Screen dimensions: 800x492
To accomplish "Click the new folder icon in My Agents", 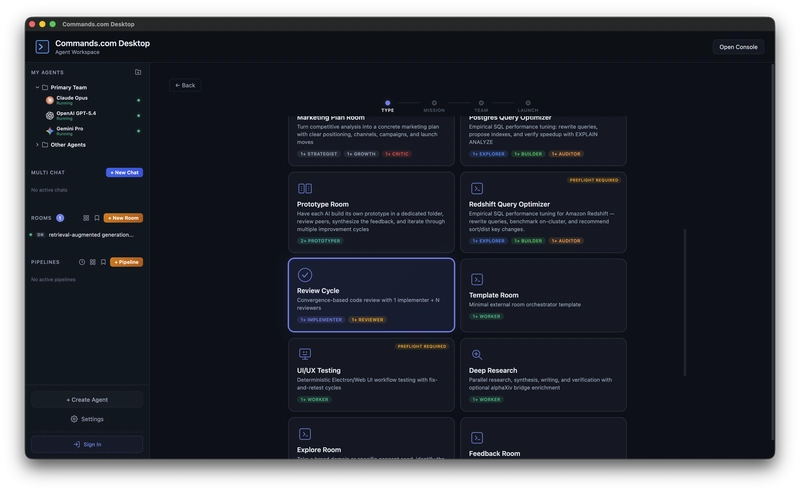I will click(138, 72).
